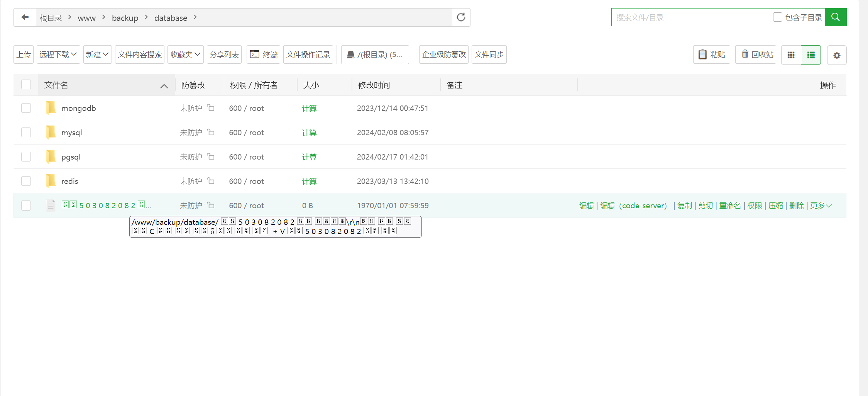Open 文件同步 file sync
The image size is (868, 396).
tap(489, 54)
